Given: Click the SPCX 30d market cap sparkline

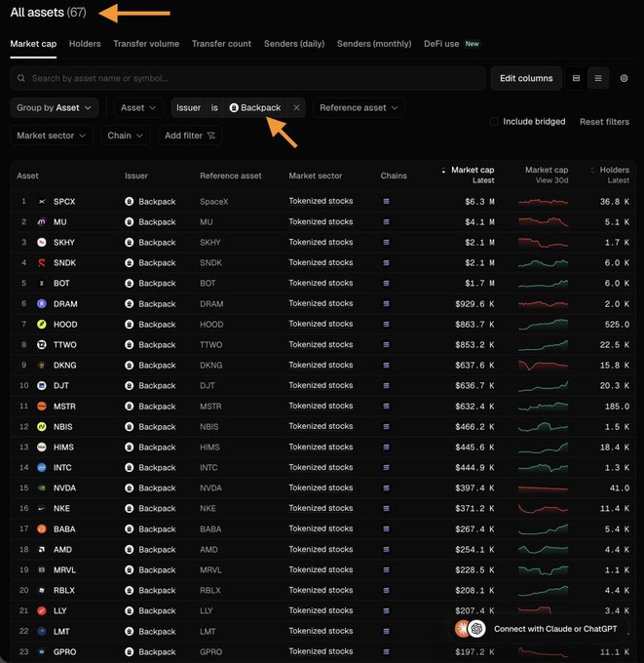Looking at the screenshot, I should (x=543, y=202).
